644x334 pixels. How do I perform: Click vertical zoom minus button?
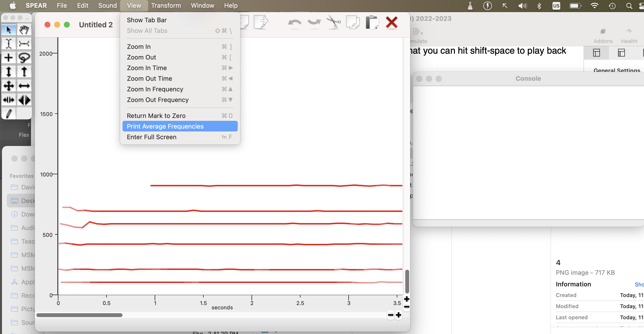(x=407, y=307)
